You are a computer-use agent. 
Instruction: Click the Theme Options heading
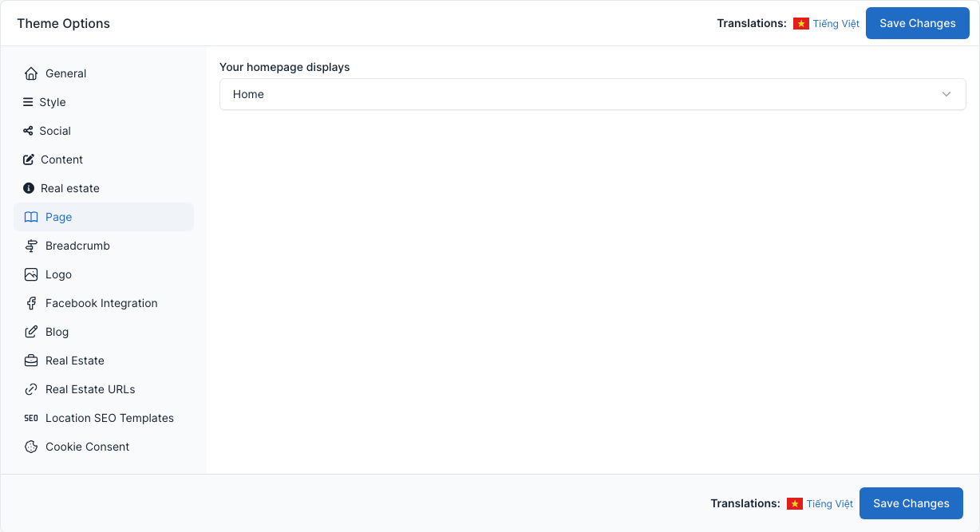pos(64,23)
